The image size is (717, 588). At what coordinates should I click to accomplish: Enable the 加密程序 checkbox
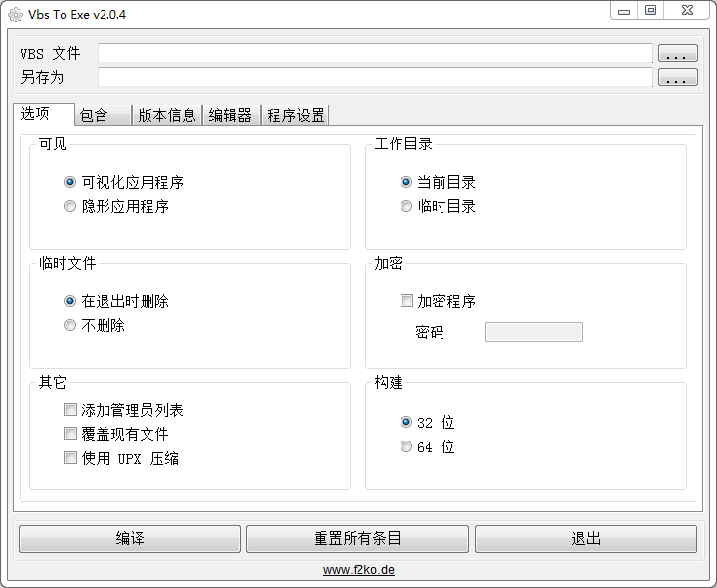(407, 301)
